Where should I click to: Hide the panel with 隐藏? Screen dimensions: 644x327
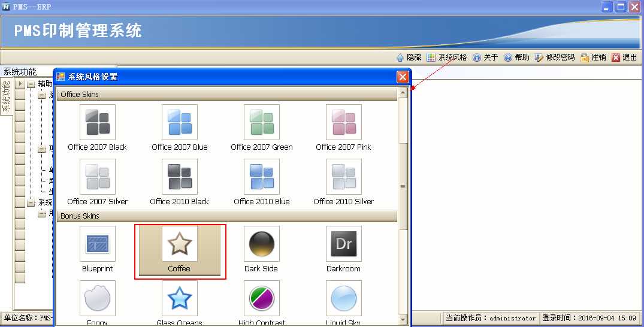(x=409, y=57)
